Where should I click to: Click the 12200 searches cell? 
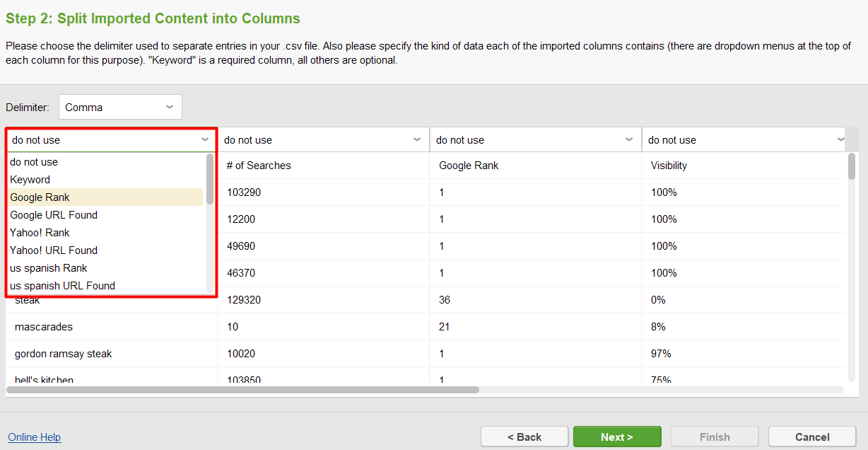point(324,219)
